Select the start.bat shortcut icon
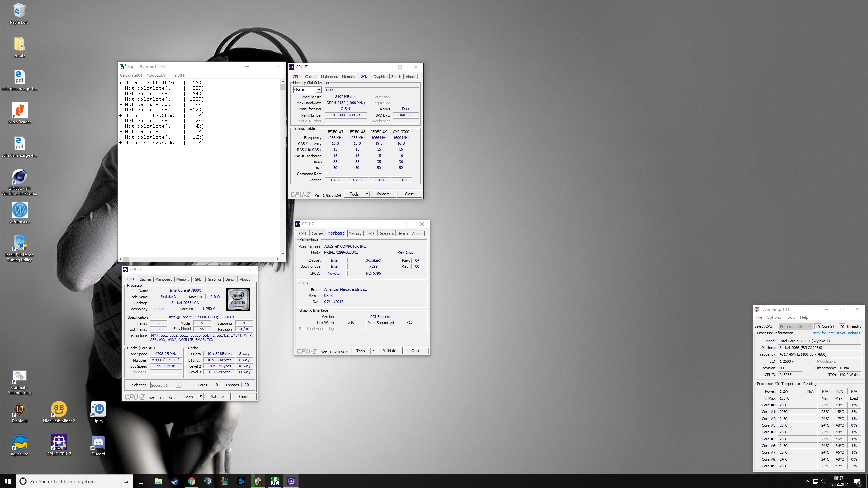 pos(19,382)
